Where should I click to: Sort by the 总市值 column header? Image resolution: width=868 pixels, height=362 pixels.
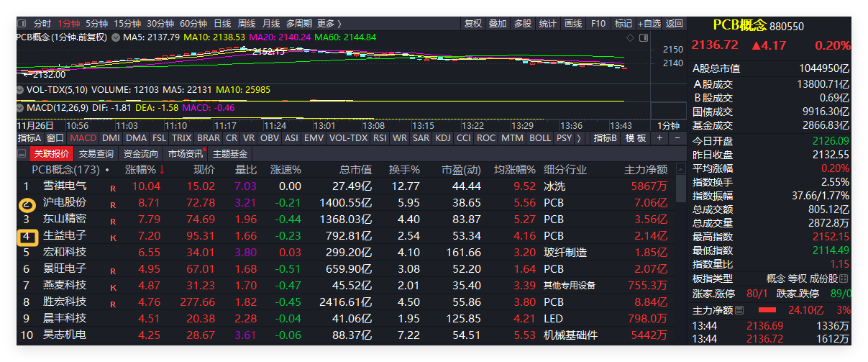click(357, 170)
